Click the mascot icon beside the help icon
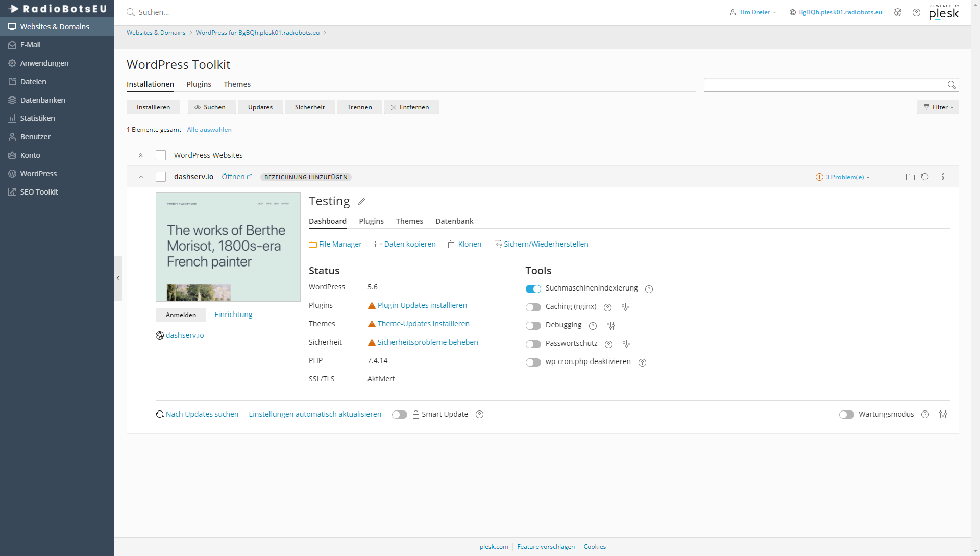The width and height of the screenshot is (980, 556). coord(898,12)
